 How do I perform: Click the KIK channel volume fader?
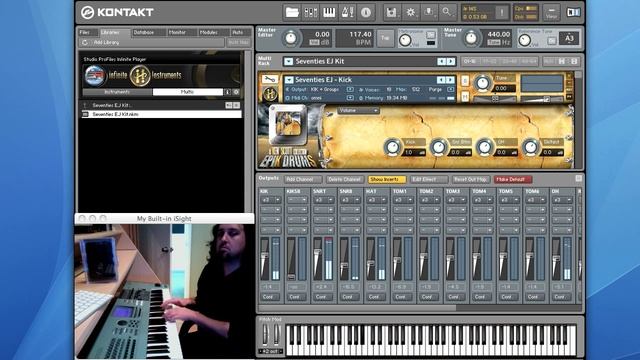[x=264, y=256]
